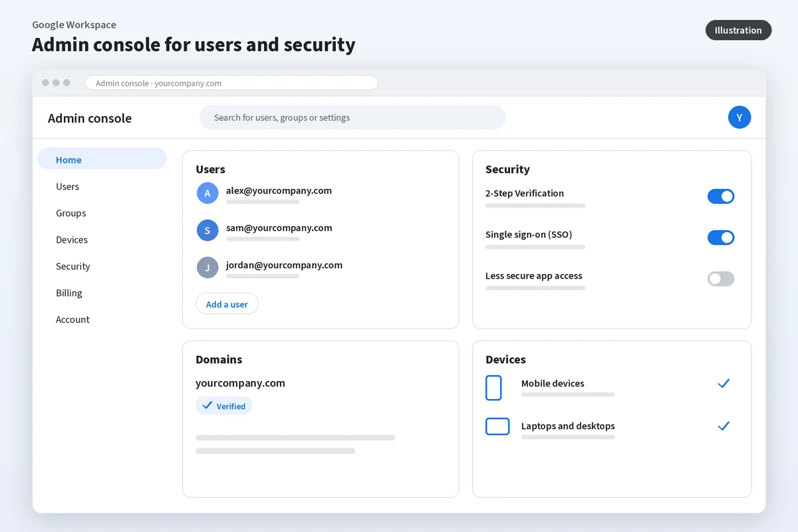Click the Admin console title
Image resolution: width=798 pixels, height=532 pixels.
pyautogui.click(x=90, y=118)
